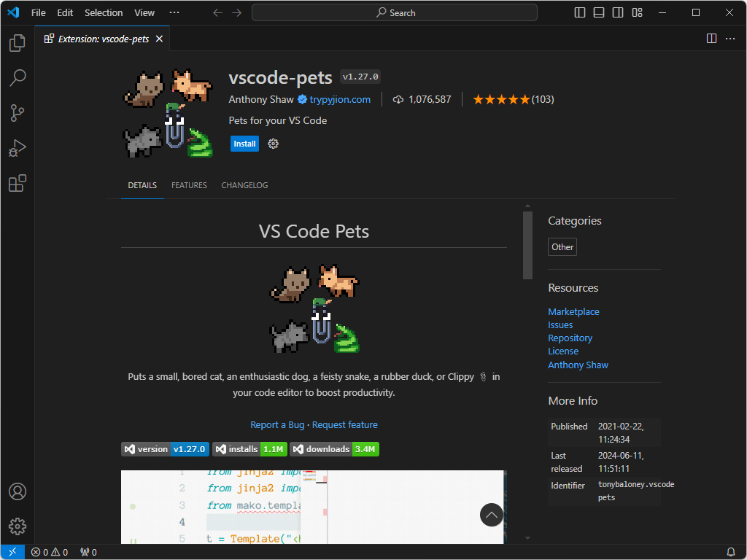The image size is (747, 560).
Task: Toggle the secondary sidebar visibility
Action: (617, 12)
